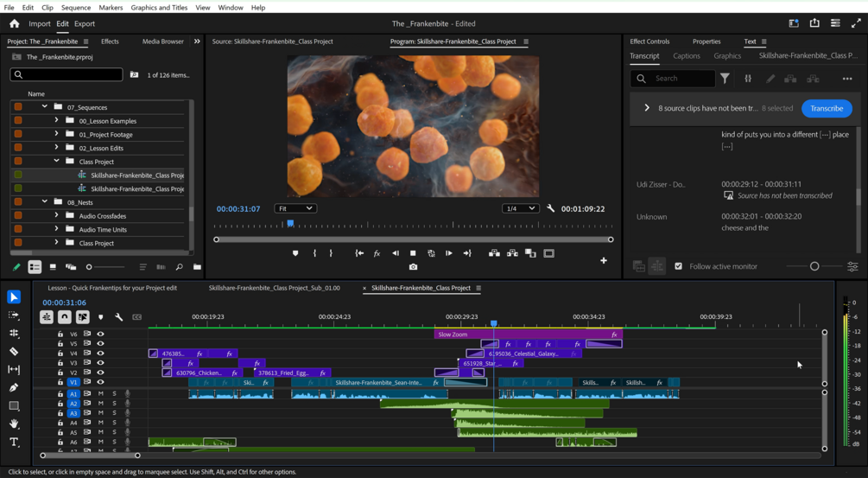868x478 pixels.
Task: Click Go to In point
Action: 359,253
